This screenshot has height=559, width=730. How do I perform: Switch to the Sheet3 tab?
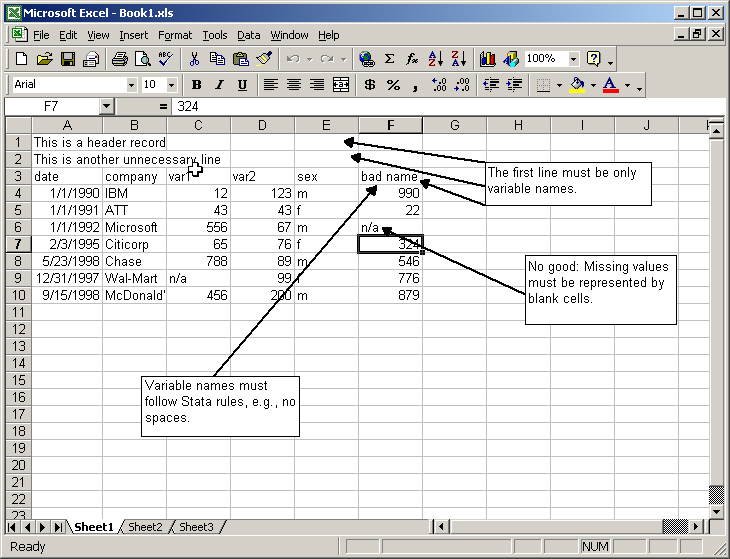[x=196, y=527]
